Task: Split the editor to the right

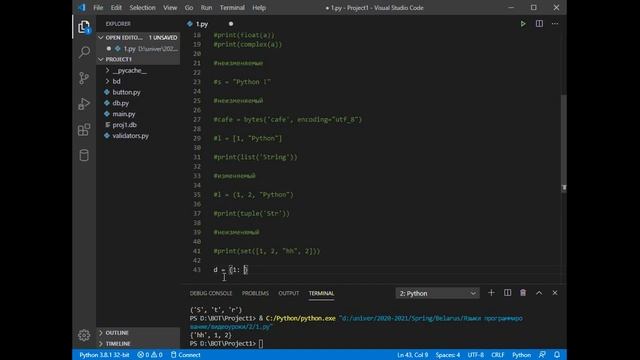Action: point(539,24)
